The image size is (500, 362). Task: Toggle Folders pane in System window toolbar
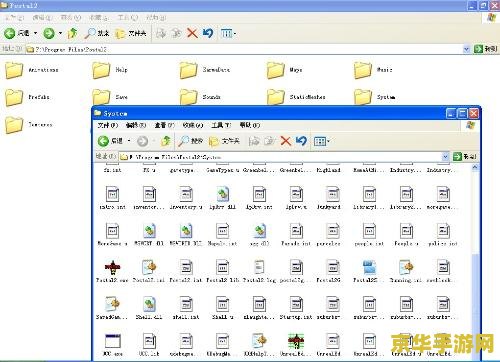pos(224,141)
